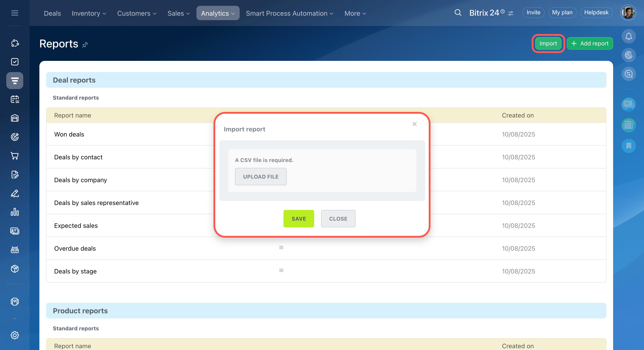Open the user profile avatar
Image resolution: width=644 pixels, height=350 pixels.
tap(628, 13)
